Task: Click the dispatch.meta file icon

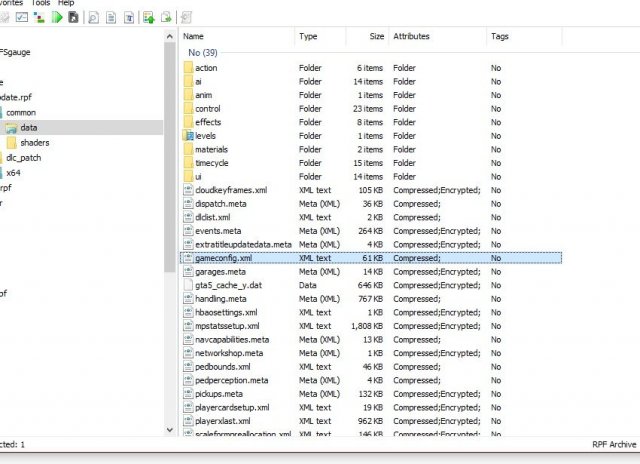Action: click(188, 204)
